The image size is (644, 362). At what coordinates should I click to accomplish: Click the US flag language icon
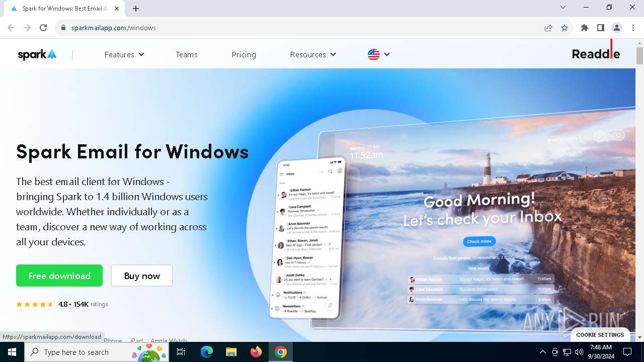click(373, 54)
